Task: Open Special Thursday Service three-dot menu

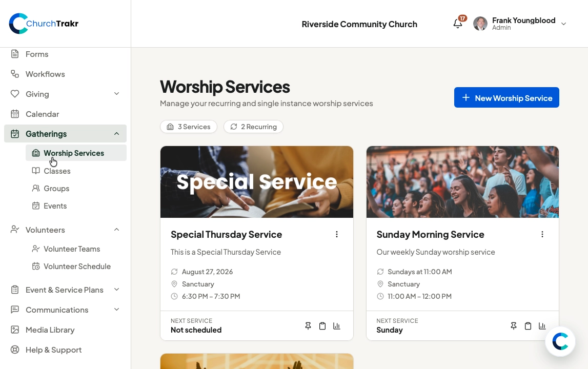Action: point(337,234)
